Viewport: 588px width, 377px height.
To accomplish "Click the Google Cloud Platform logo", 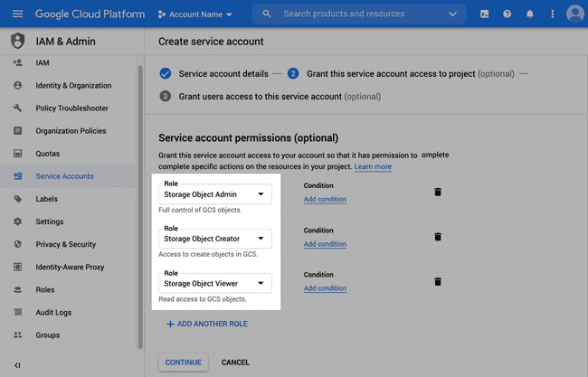I will click(x=90, y=14).
